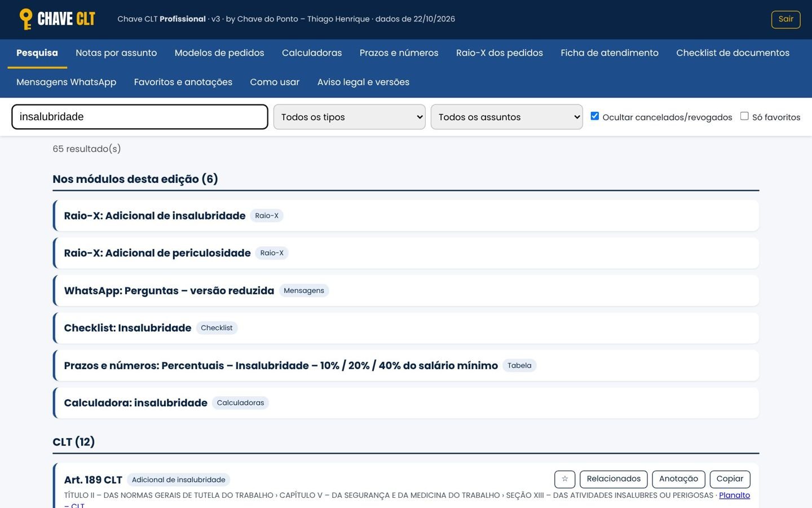Select the active Pesquisa tab
This screenshot has width=812, height=508.
pyautogui.click(x=37, y=53)
